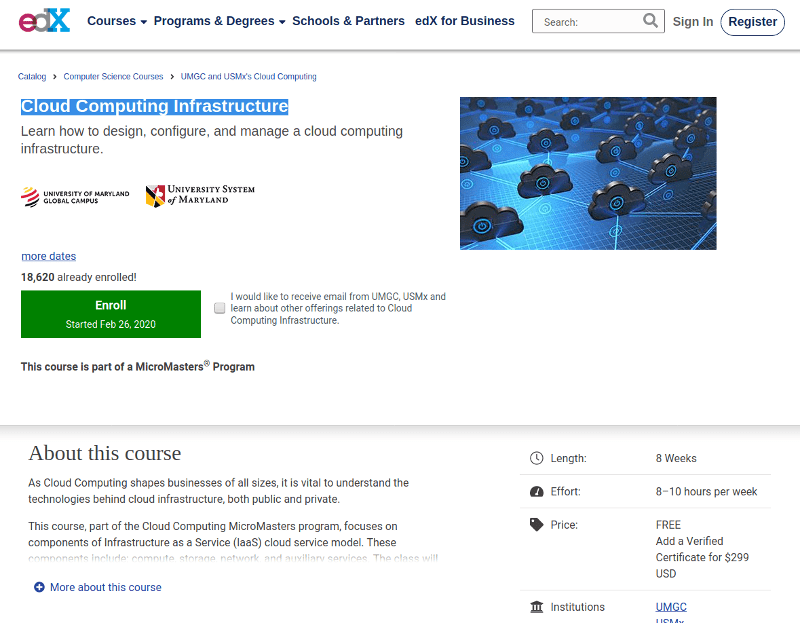The height and width of the screenshot is (623, 800).
Task: Click the University of Maryland Global Campus logo
Action: 75,197
